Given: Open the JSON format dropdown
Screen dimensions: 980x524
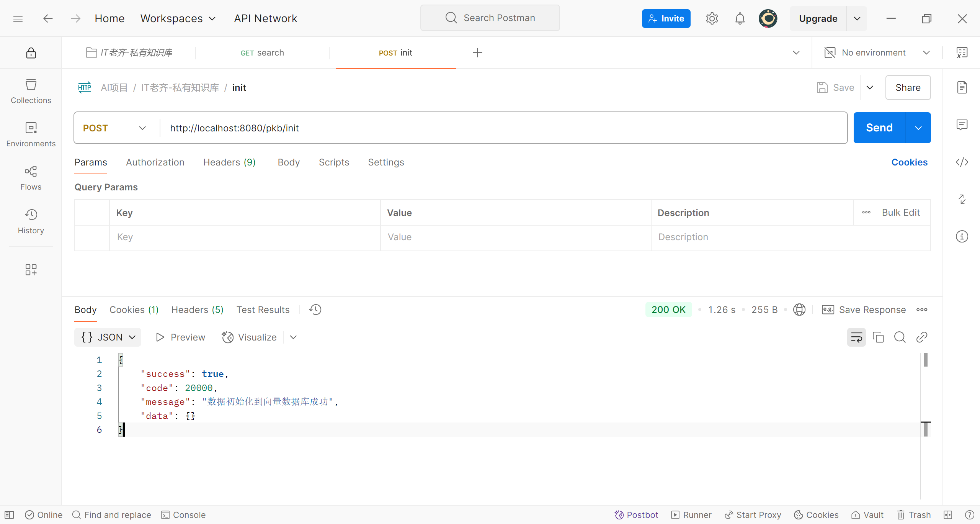Looking at the screenshot, I should click(108, 337).
